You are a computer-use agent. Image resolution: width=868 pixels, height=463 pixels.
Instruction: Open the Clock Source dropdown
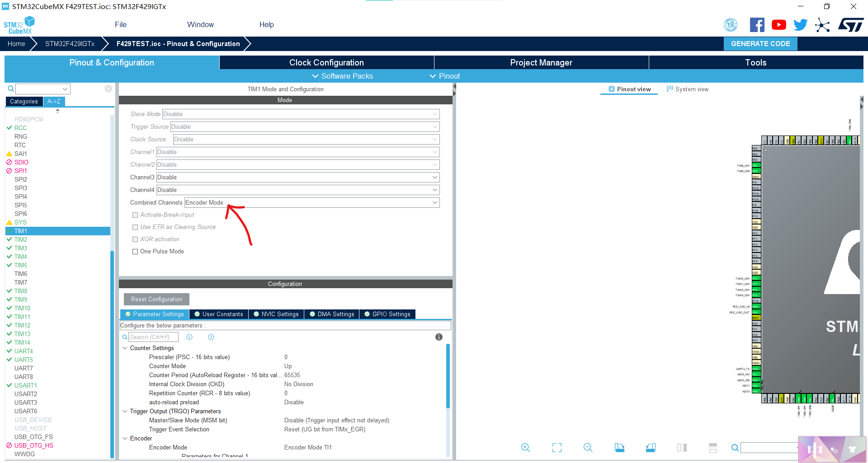click(x=306, y=139)
